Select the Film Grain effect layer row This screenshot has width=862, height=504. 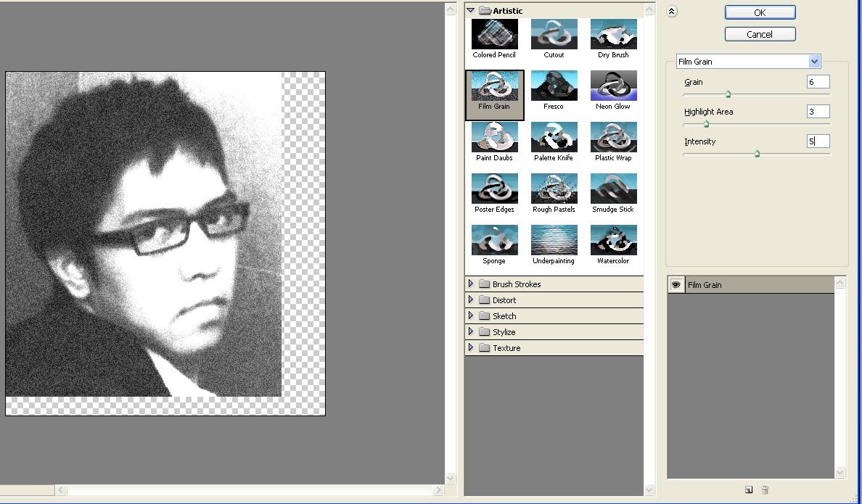pos(751,285)
